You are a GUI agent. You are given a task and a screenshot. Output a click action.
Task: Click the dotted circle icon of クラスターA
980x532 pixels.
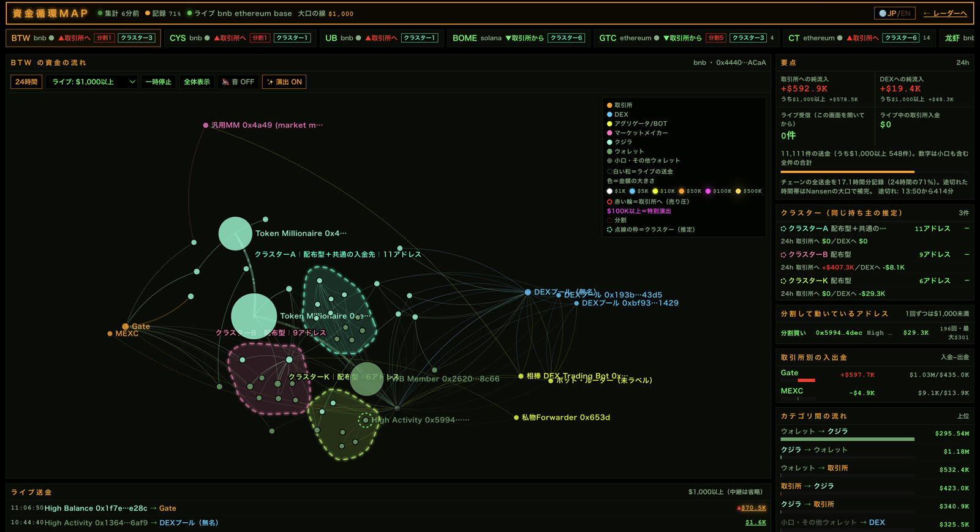[x=783, y=229]
